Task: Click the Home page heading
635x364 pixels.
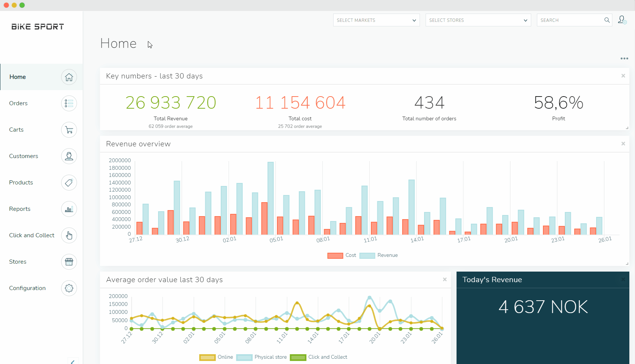Action: (x=118, y=43)
